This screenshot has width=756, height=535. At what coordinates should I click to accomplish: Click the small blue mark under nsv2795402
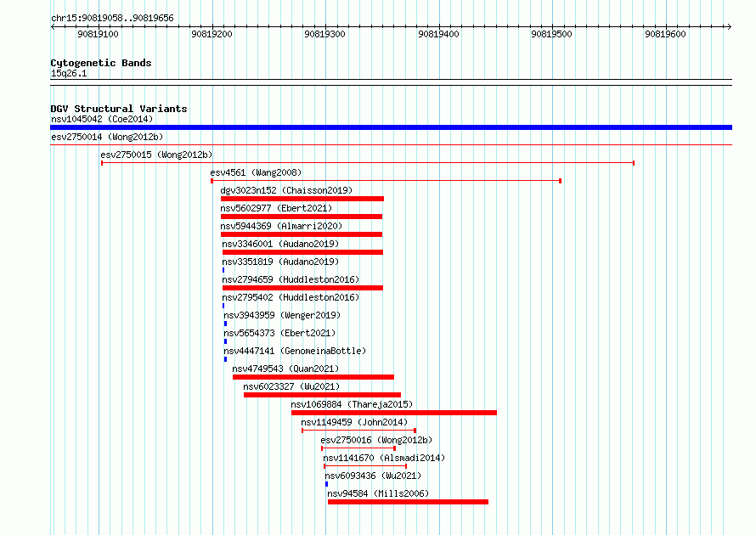pyautogui.click(x=223, y=306)
